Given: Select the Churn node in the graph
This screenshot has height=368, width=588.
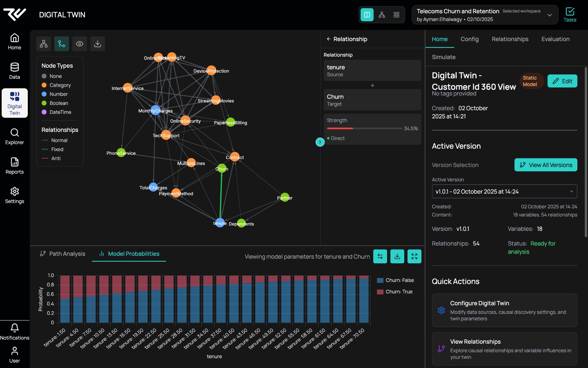Looking at the screenshot, I should (x=222, y=168).
